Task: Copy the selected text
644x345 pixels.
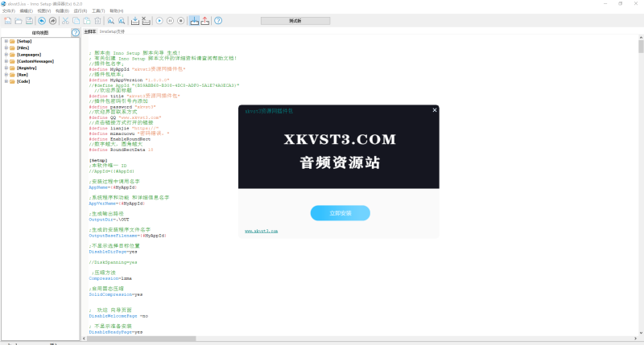Action: 76,21
